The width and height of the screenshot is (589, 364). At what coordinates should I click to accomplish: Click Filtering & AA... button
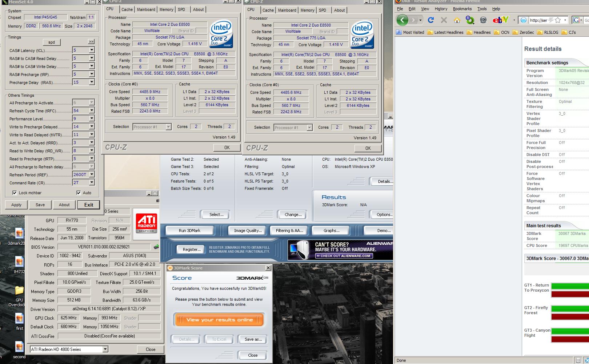pyautogui.click(x=289, y=231)
